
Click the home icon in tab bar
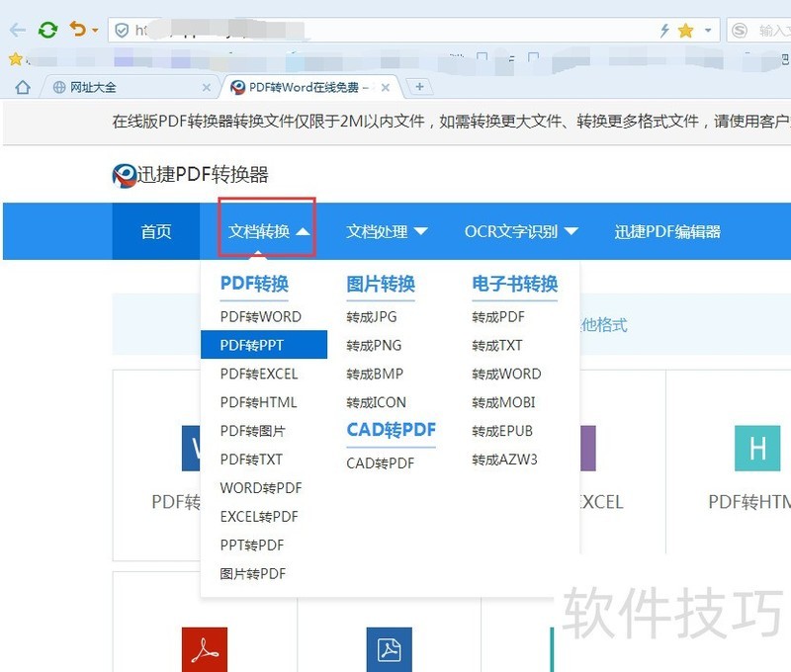23,87
